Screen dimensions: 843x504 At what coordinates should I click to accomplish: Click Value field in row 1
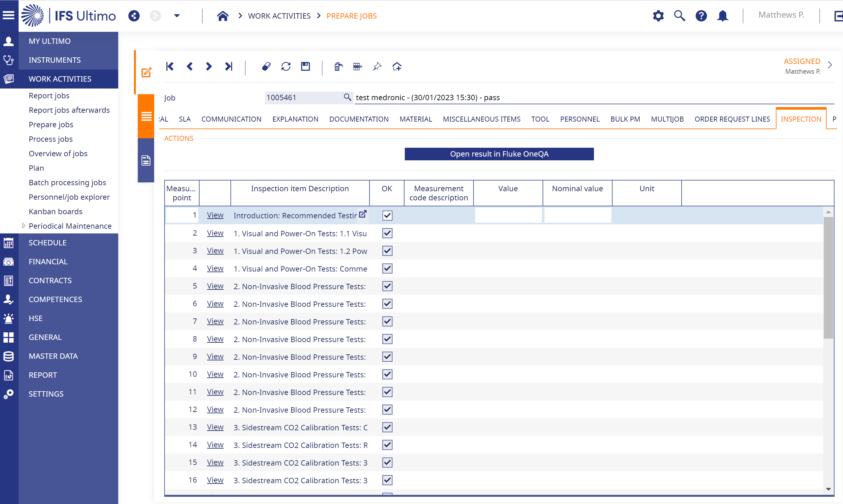(x=508, y=215)
